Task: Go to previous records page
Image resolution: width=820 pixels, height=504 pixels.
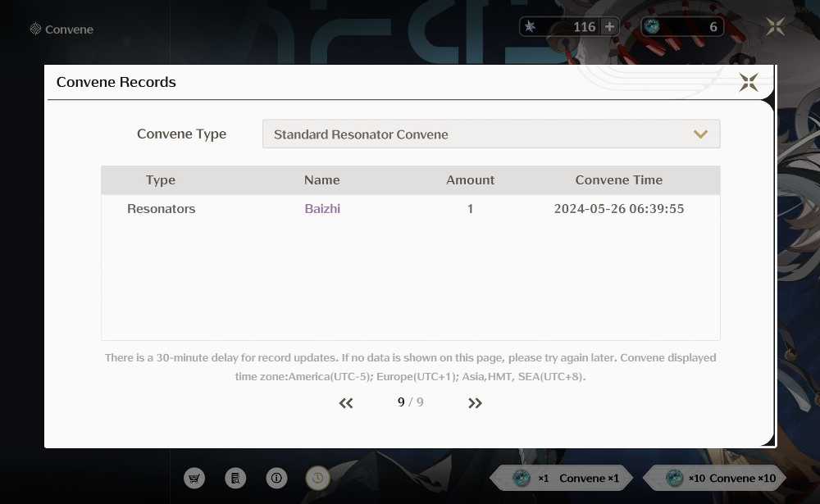Action: 346,402
